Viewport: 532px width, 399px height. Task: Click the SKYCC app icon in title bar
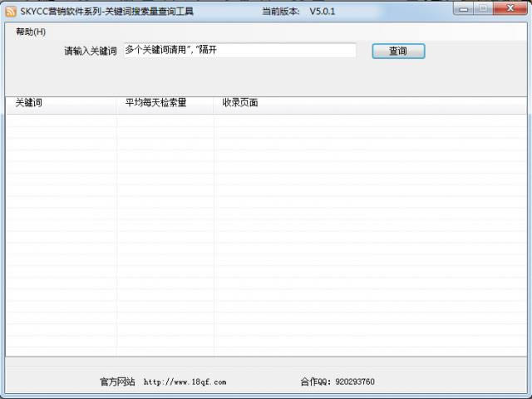tap(11, 12)
